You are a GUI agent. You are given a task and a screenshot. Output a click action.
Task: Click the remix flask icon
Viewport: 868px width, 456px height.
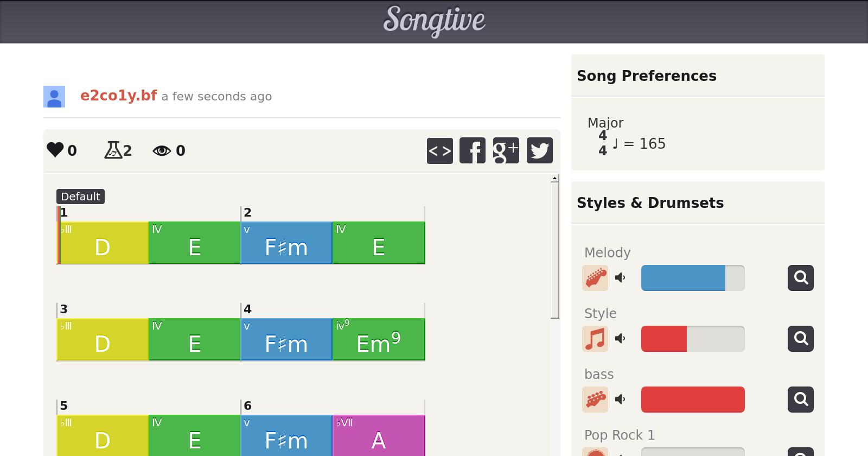113,150
